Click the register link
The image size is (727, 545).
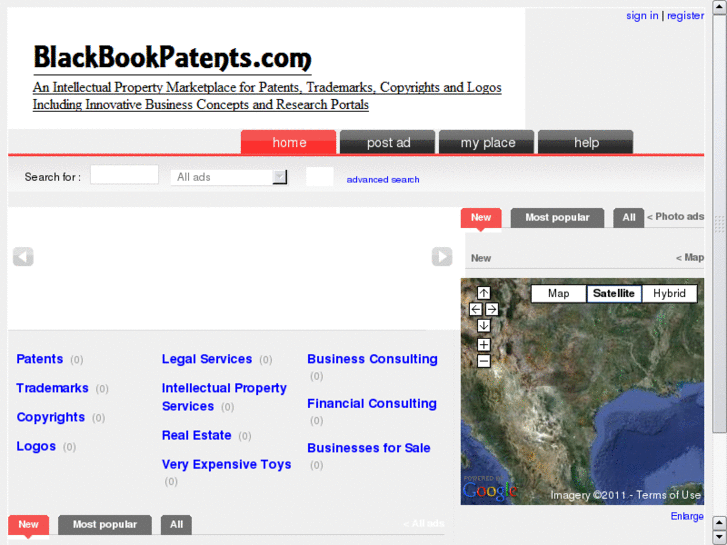[685, 16]
